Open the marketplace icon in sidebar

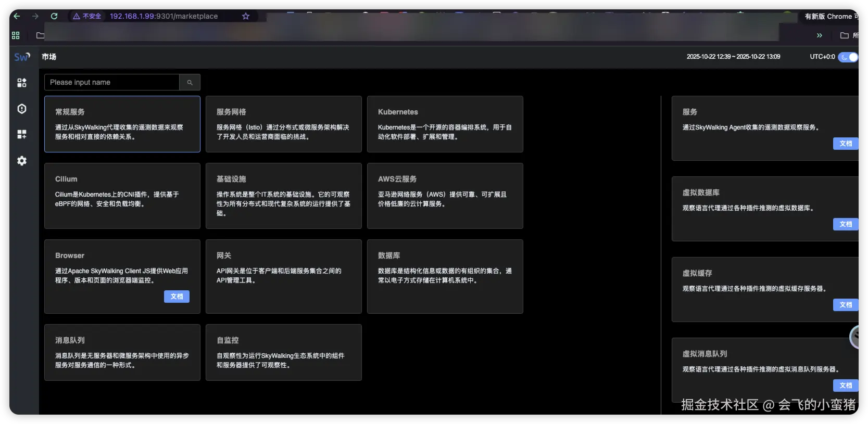[x=22, y=83]
